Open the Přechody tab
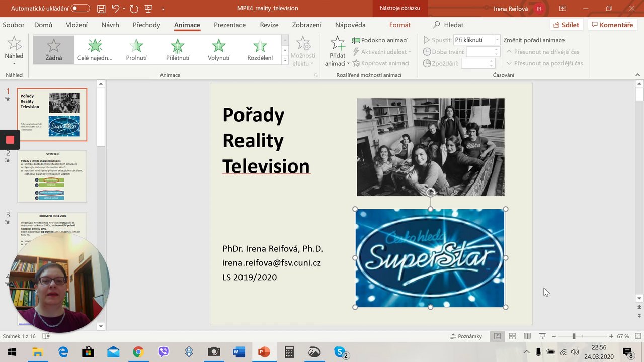644x362 pixels. [146, 25]
